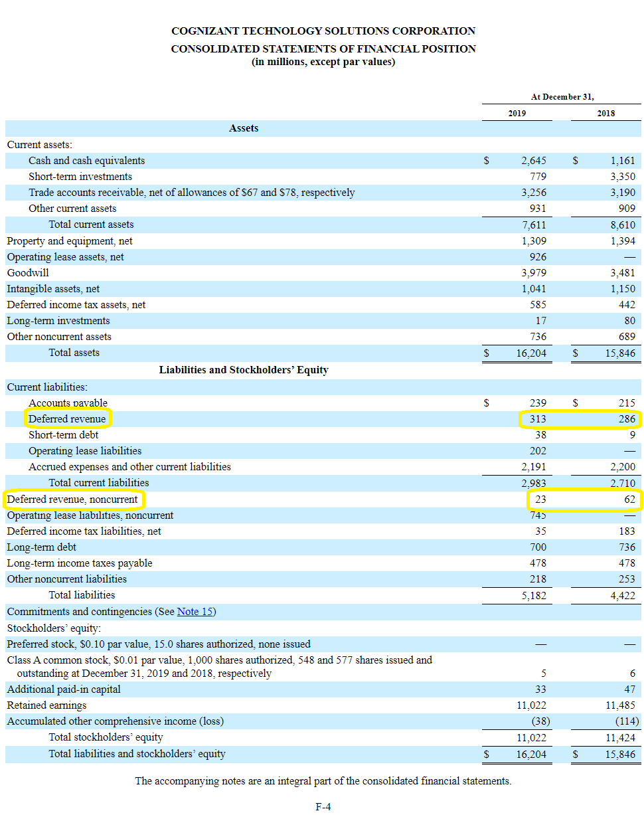Open the Note 15 hyperlink

(195, 612)
